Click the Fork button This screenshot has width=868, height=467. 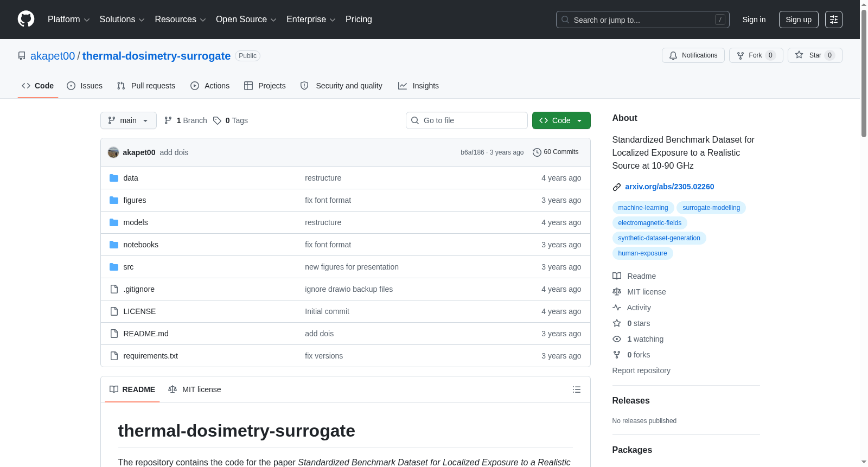(756, 55)
